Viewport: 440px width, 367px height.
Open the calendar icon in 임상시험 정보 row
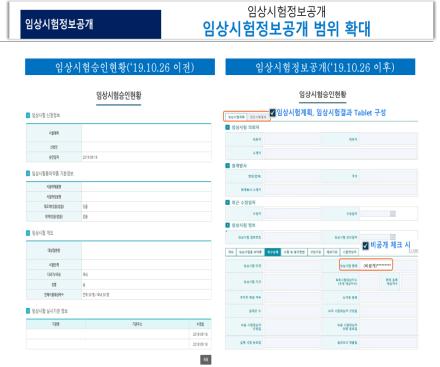(393, 237)
